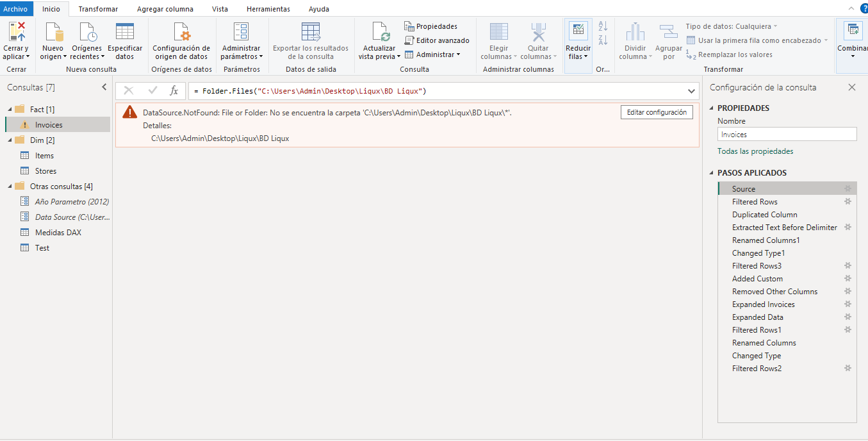Select the Medidas DAX query

tap(58, 233)
